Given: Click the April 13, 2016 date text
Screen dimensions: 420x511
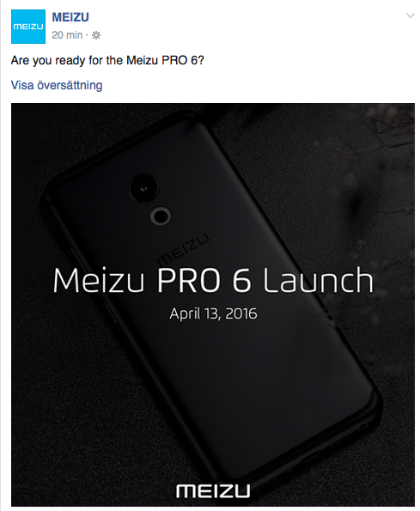Looking at the screenshot, I should [213, 313].
